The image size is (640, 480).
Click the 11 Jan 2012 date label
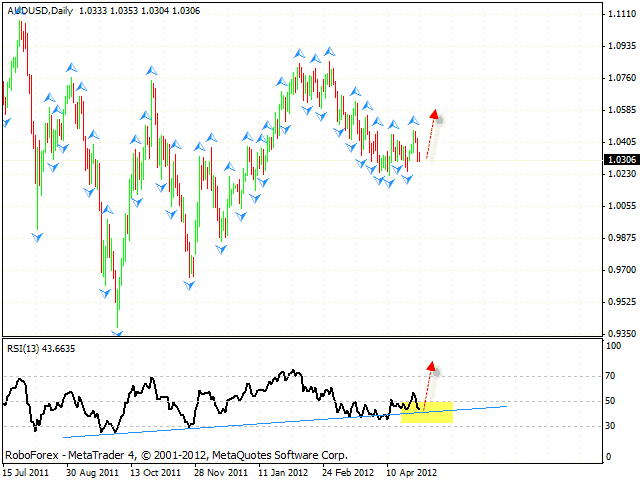tap(284, 470)
